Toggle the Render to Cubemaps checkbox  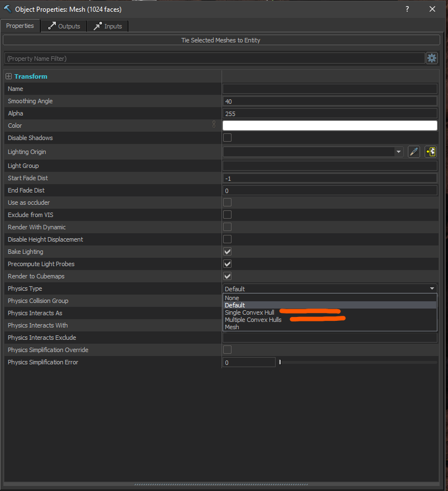(x=228, y=276)
